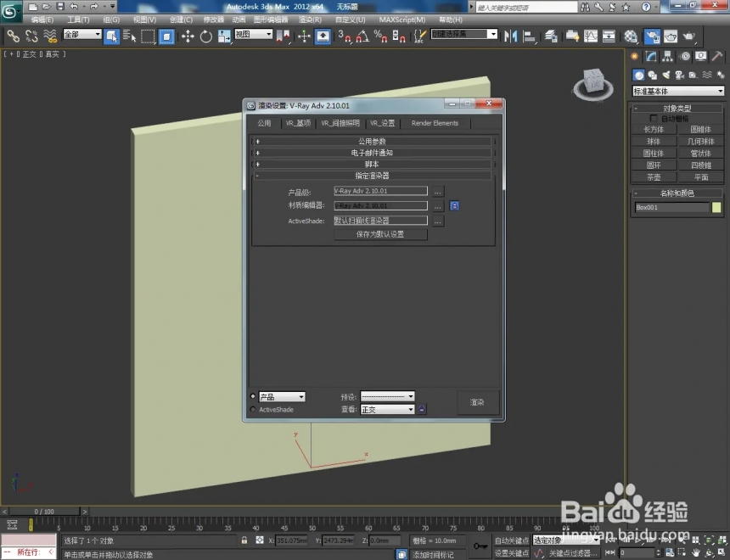The width and height of the screenshot is (730, 560).
Task: Select the ActiveShade radio button
Action: pos(253,409)
